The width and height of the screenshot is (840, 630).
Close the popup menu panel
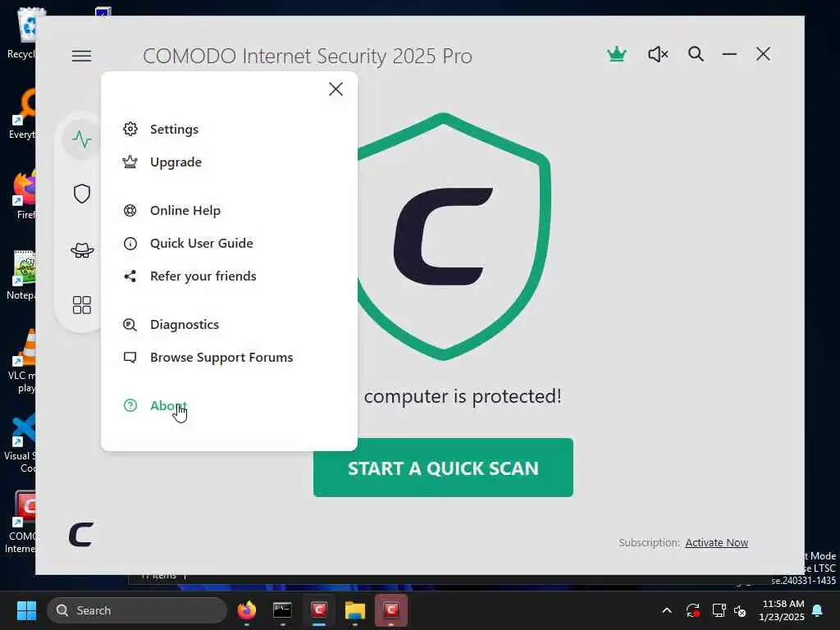(336, 89)
